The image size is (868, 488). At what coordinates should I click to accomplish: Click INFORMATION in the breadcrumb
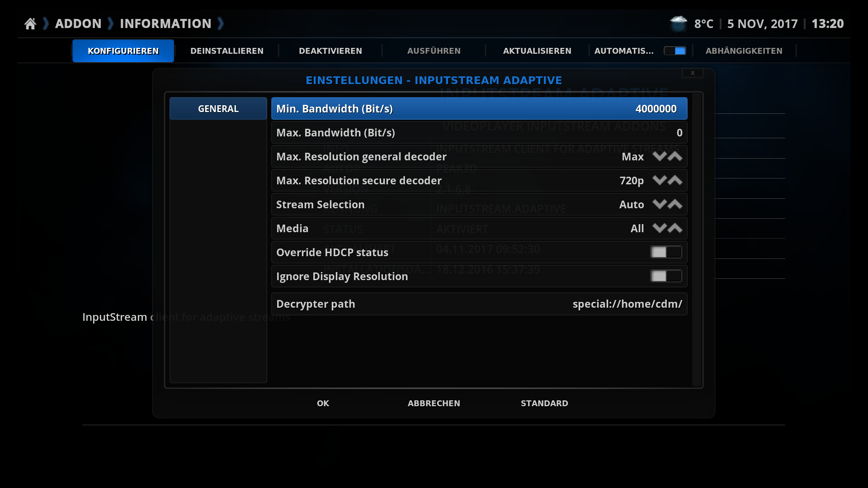click(165, 23)
